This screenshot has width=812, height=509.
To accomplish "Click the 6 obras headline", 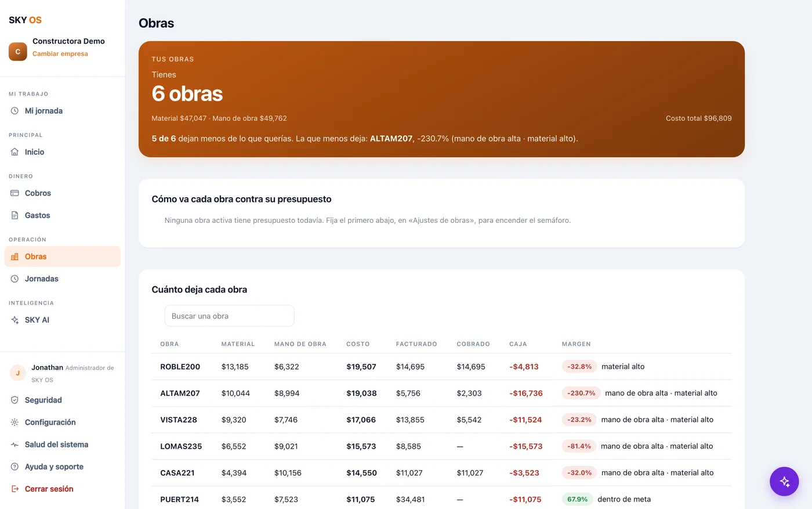I will (187, 93).
